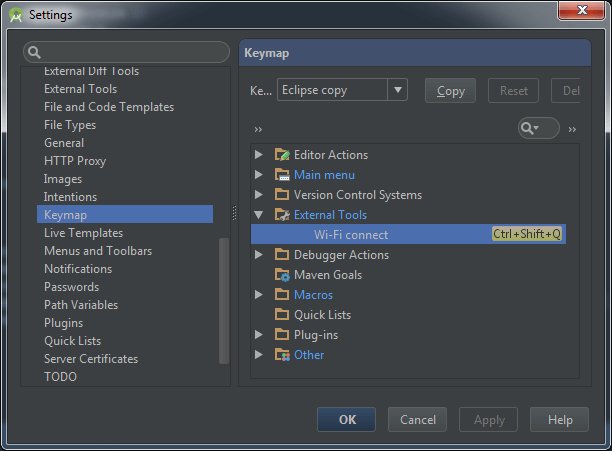This screenshot has width=612, height=451.
Task: Click the Editor Actions folder icon
Action: click(x=282, y=154)
